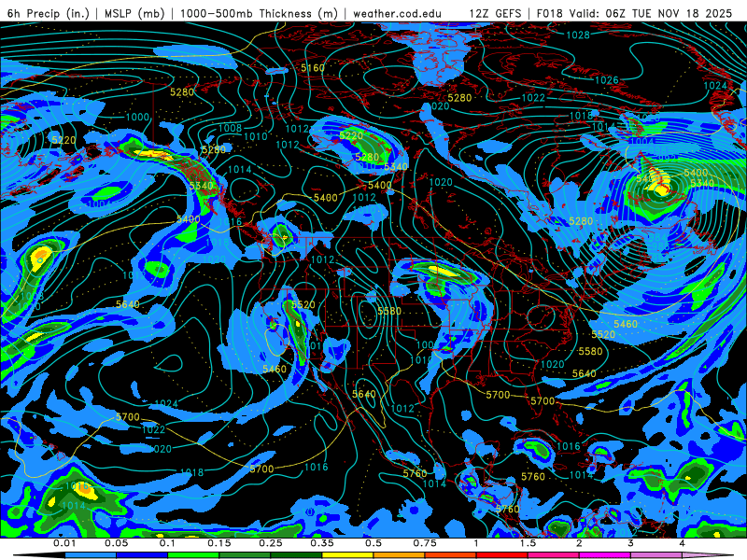Click the light purple 3–4 legend swatch
The height and width of the screenshot is (560, 747).
click(656, 555)
